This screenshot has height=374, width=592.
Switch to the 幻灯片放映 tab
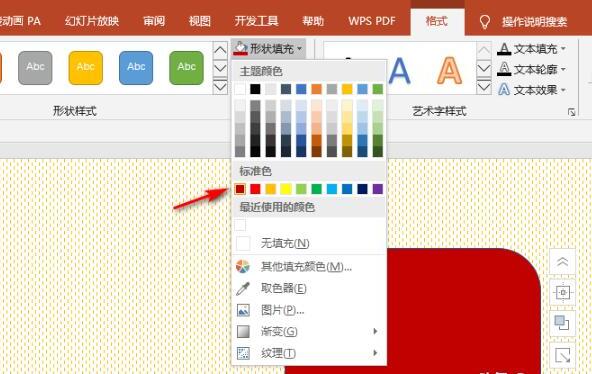click(x=92, y=21)
